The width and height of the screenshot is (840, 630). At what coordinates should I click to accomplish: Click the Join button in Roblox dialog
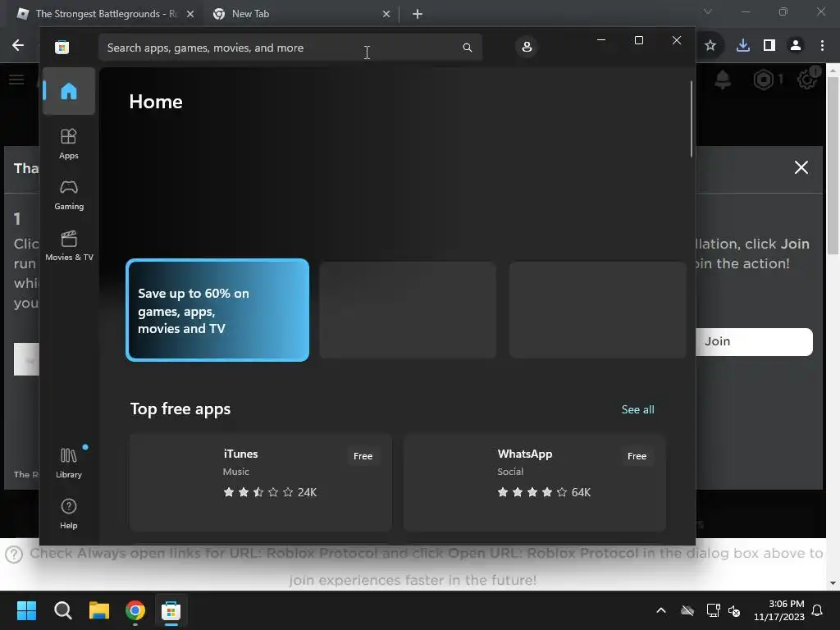[754, 342]
